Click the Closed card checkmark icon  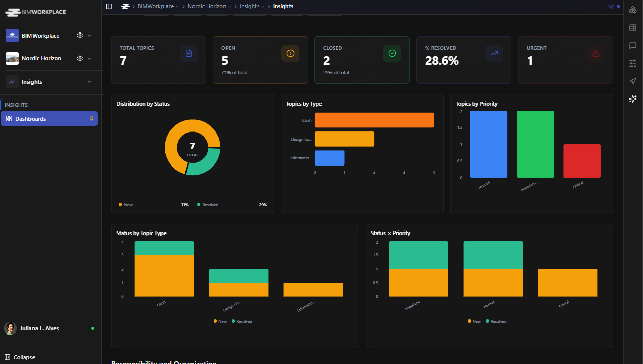pyautogui.click(x=392, y=53)
